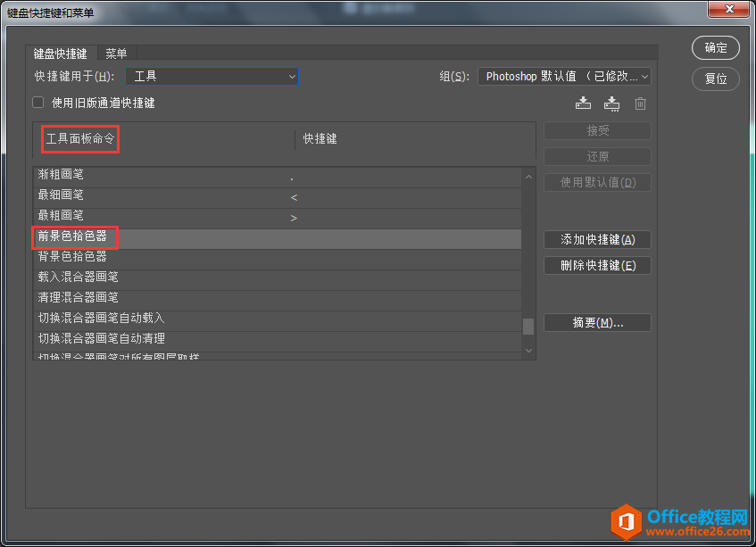The width and height of the screenshot is (756, 547).
Task: Click the 快捷键 column header
Action: [x=320, y=139]
